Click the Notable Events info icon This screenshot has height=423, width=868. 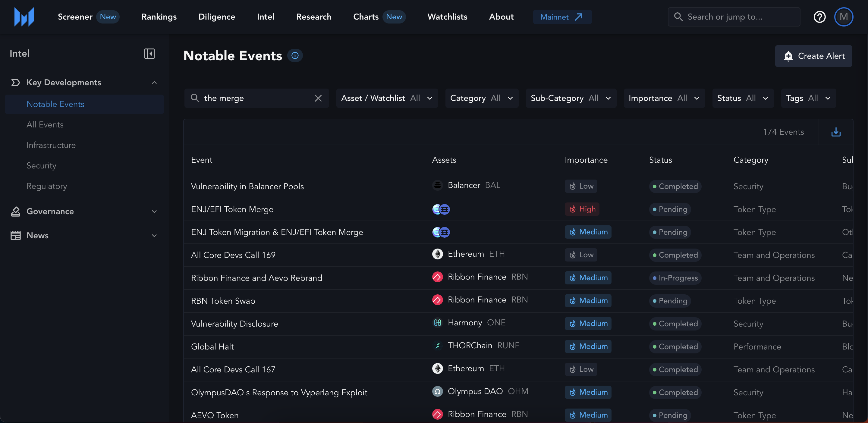(295, 55)
